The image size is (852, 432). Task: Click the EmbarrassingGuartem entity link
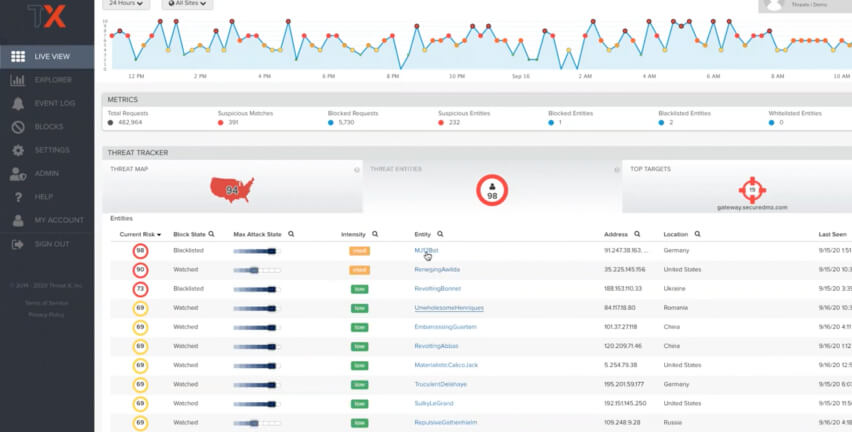tap(446, 327)
